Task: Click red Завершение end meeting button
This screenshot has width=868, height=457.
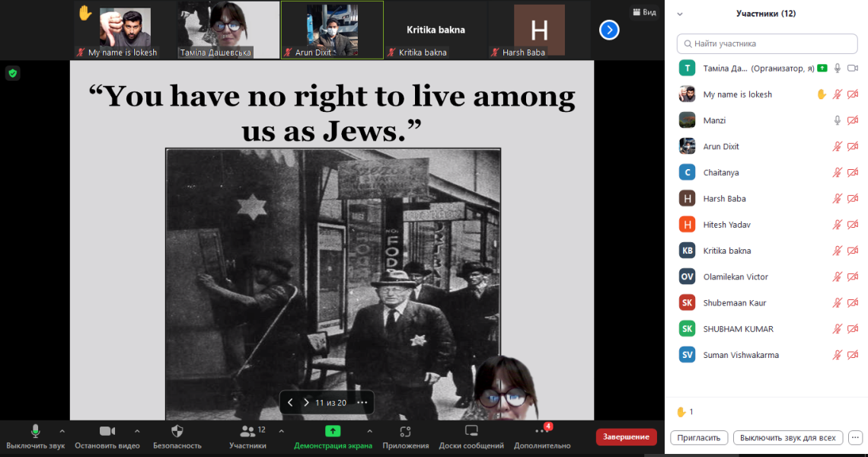Action: click(x=626, y=436)
